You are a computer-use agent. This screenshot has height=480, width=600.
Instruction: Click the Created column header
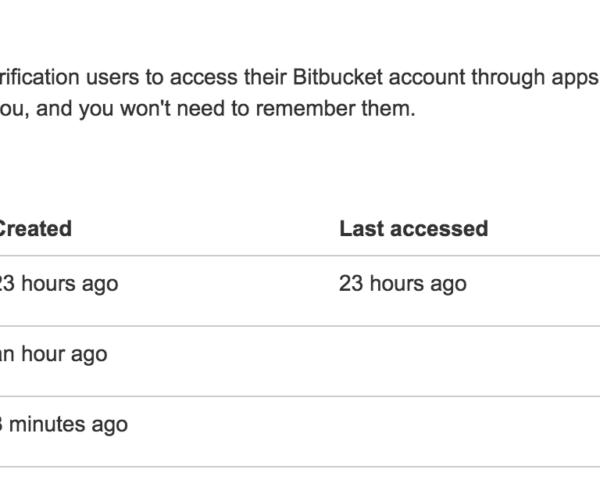click(35, 228)
